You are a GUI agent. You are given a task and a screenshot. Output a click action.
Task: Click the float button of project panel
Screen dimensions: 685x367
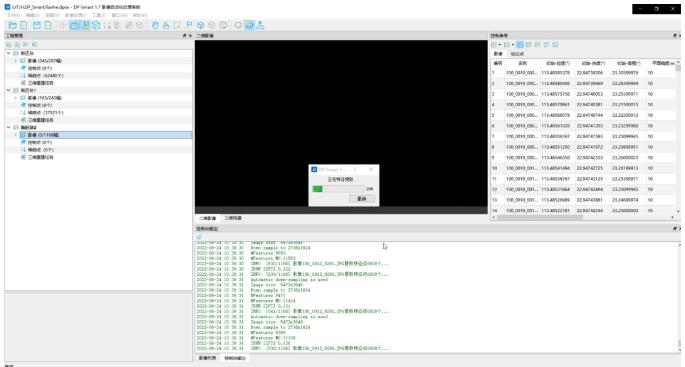tap(184, 36)
